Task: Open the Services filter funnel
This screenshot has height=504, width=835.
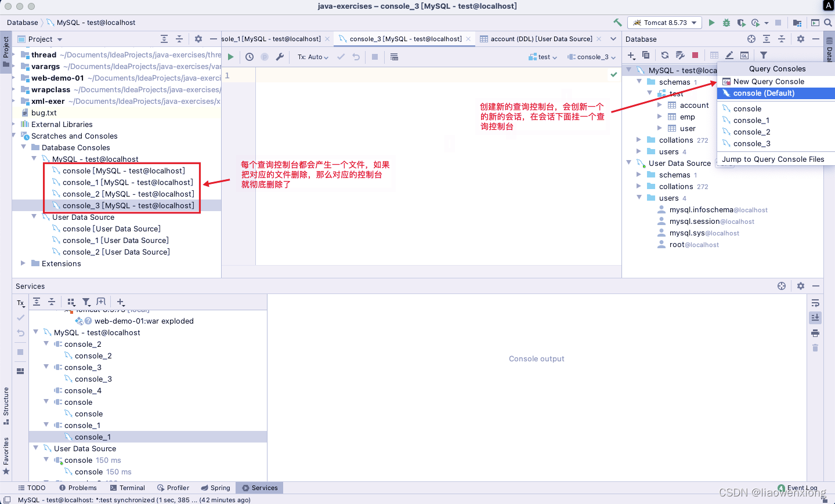Action: (x=86, y=302)
